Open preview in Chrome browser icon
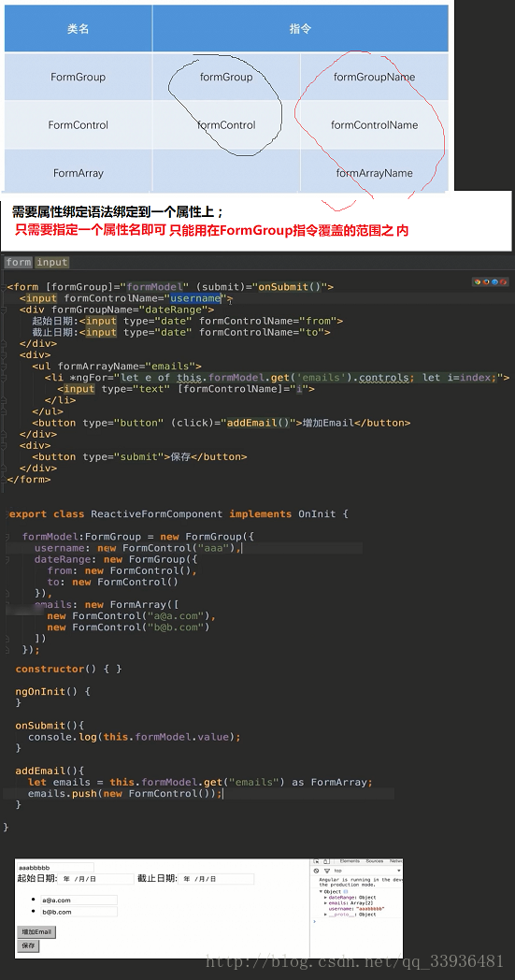The width and height of the screenshot is (515, 980). tap(478, 281)
